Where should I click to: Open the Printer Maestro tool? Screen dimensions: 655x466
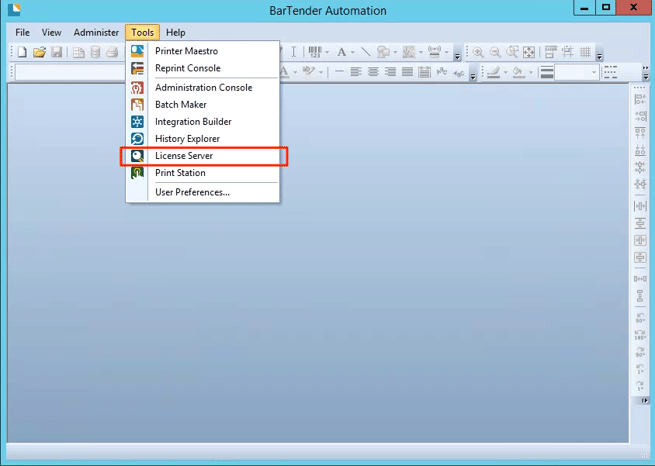186,51
